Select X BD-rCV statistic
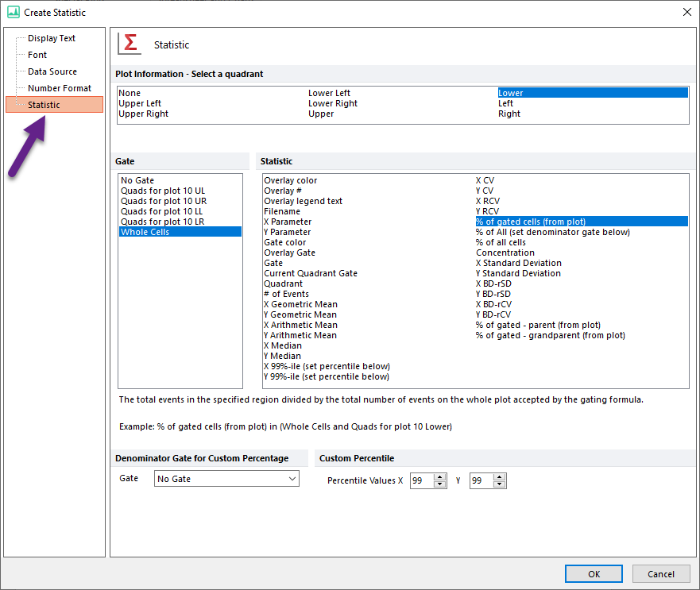This screenshot has height=590, width=700. tap(493, 304)
